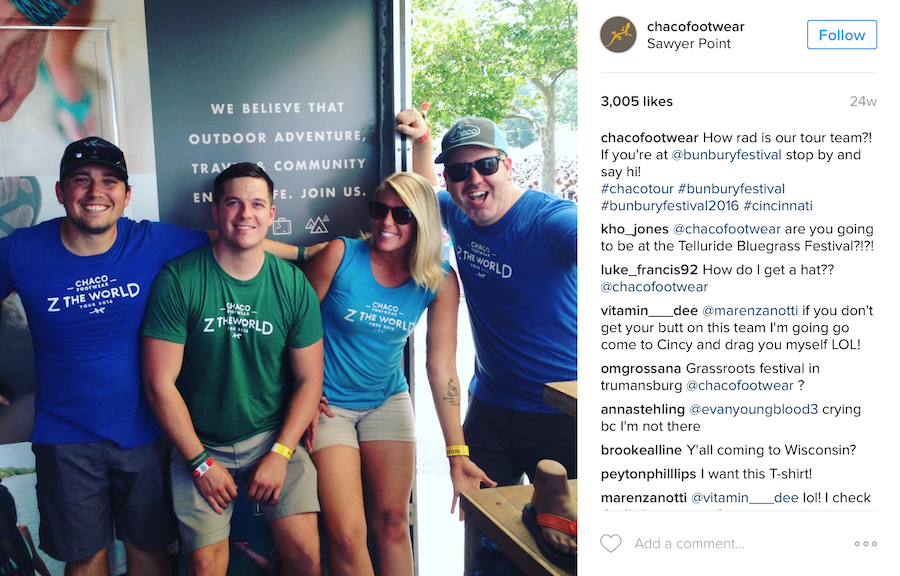Image resolution: width=900 pixels, height=576 pixels.
Task: Open the Sawyer Point location link
Action: click(688, 44)
